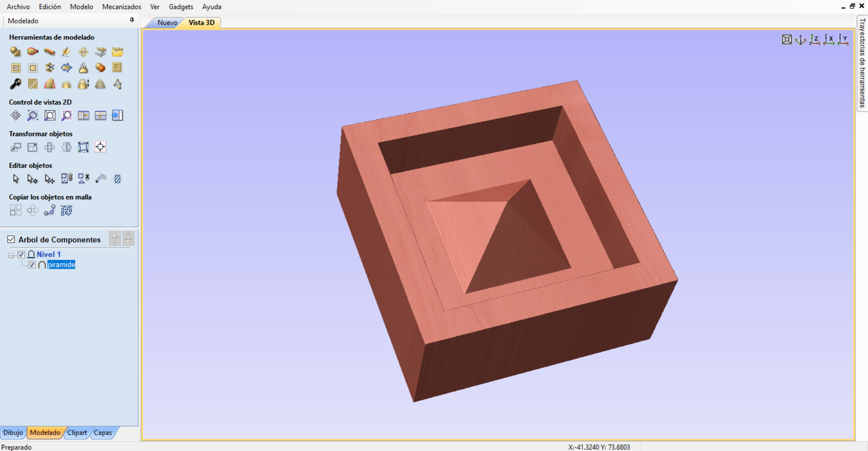Create vector boundary from component icon
The image size is (868, 451).
pyautogui.click(x=66, y=68)
